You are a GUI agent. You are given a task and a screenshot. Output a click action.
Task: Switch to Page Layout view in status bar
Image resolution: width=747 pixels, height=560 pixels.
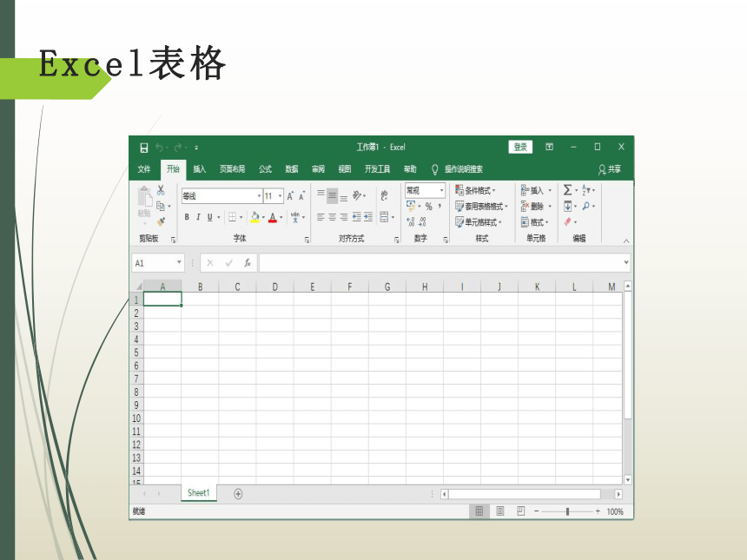[x=500, y=511]
